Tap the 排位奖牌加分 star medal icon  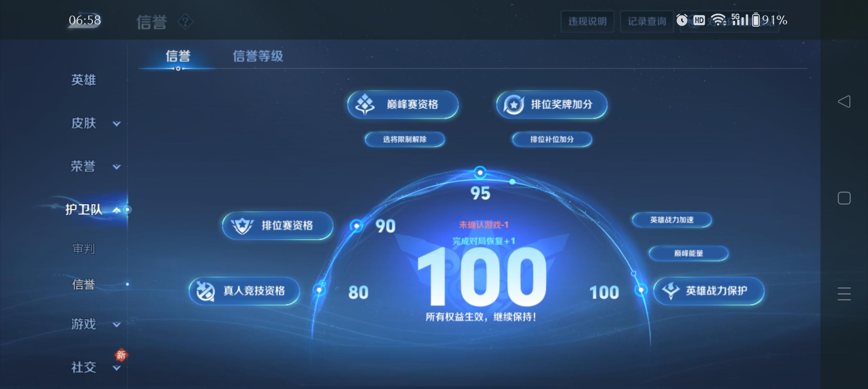coord(514,105)
